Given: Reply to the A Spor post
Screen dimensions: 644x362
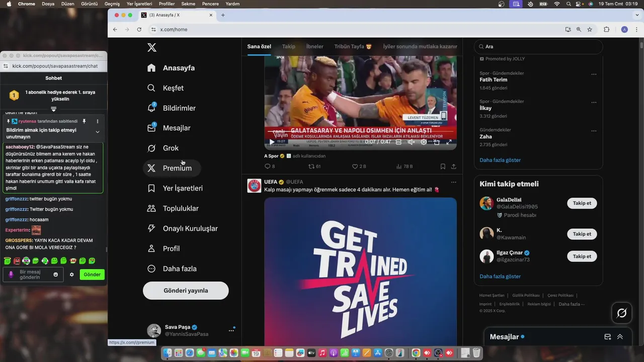Looking at the screenshot, I should click(270, 166).
